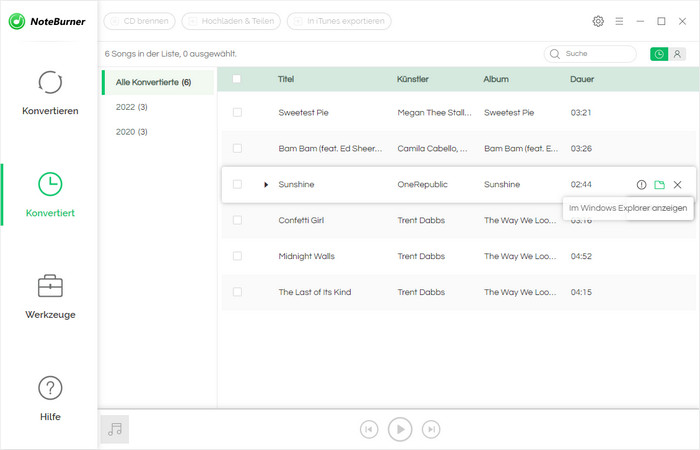Tick the checkbox for Confetti Girl

coord(237,220)
